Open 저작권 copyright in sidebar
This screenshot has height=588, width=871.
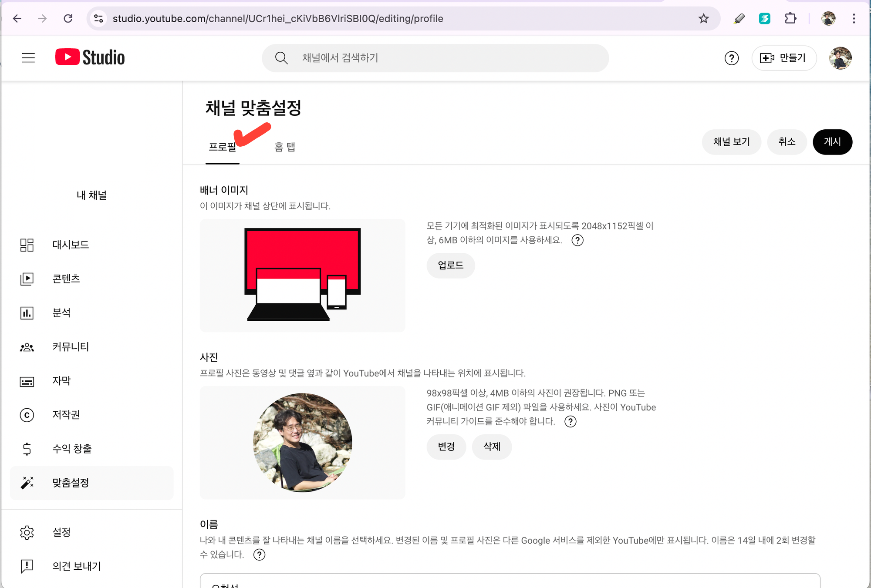pyautogui.click(x=91, y=415)
